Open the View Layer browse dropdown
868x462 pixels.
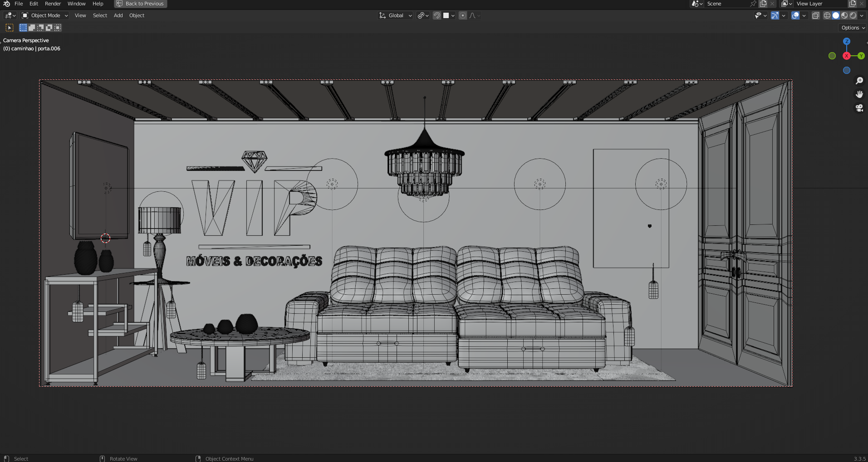[787, 4]
